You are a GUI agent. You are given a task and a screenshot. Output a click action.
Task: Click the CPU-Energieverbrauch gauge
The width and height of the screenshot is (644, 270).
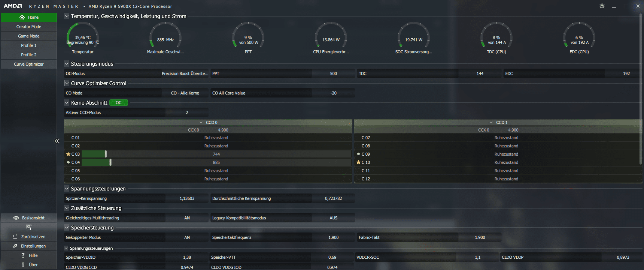pos(331,38)
